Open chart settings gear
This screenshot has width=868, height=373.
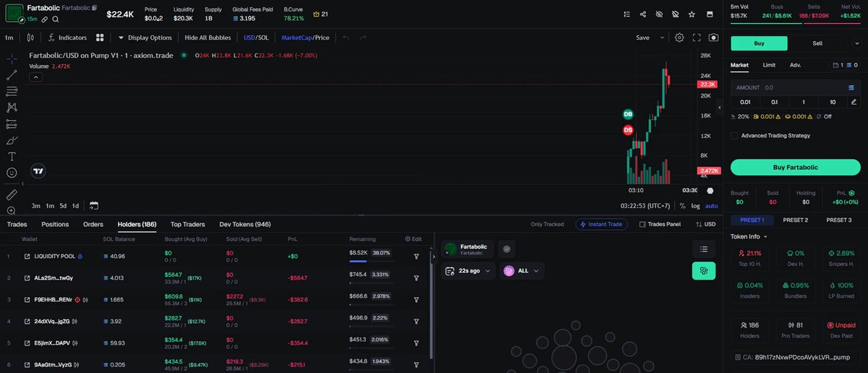coord(679,38)
